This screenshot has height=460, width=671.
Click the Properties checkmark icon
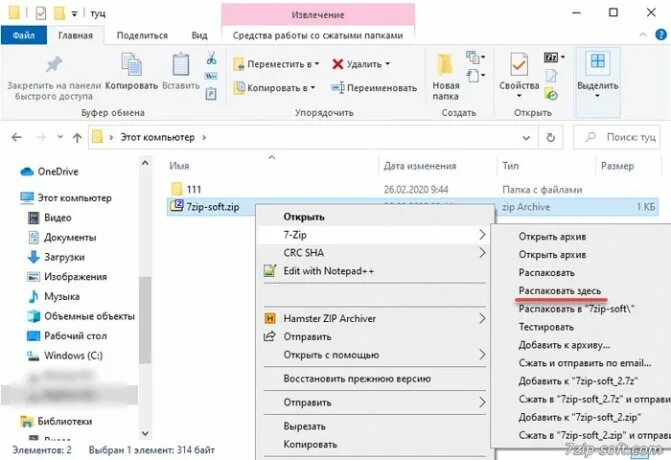click(519, 65)
